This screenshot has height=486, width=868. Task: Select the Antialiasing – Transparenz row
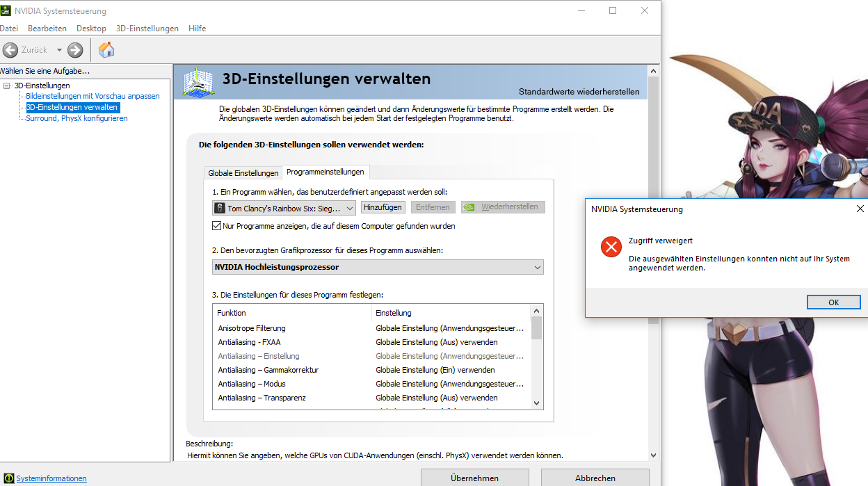[x=372, y=398]
